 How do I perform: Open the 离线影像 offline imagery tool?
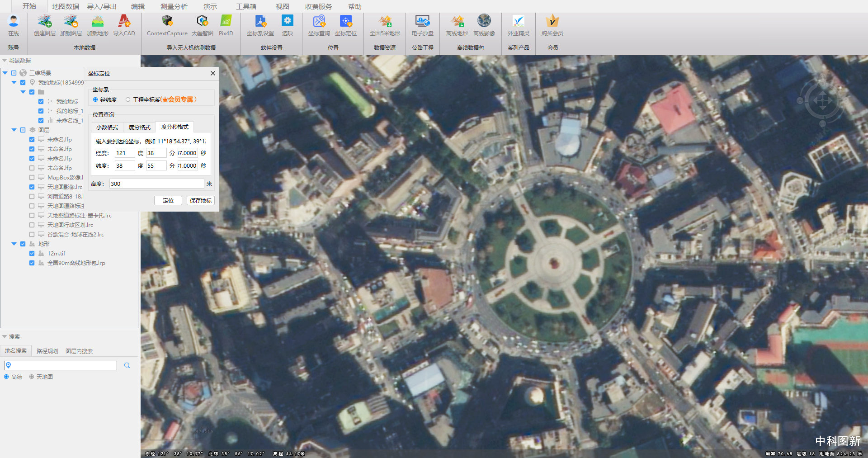click(484, 25)
